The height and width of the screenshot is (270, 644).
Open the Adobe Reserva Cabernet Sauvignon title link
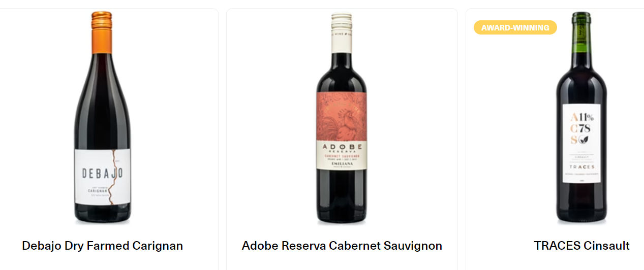tap(342, 246)
